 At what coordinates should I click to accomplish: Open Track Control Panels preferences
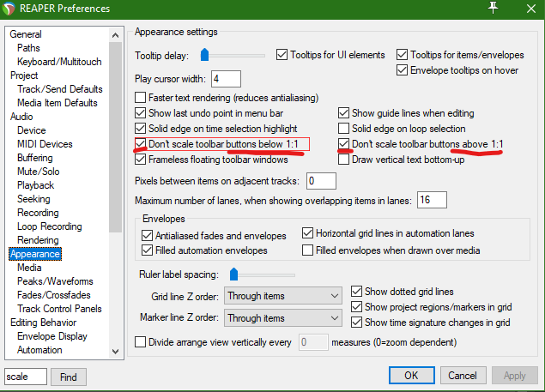point(59,309)
